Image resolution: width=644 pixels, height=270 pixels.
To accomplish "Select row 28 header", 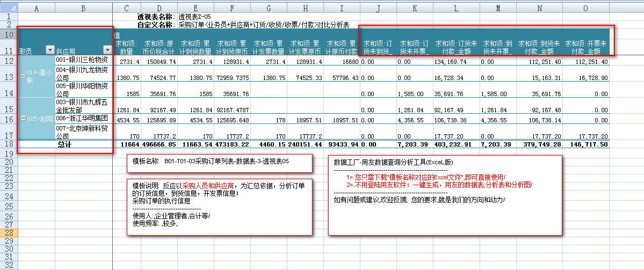I will tap(9, 233).
